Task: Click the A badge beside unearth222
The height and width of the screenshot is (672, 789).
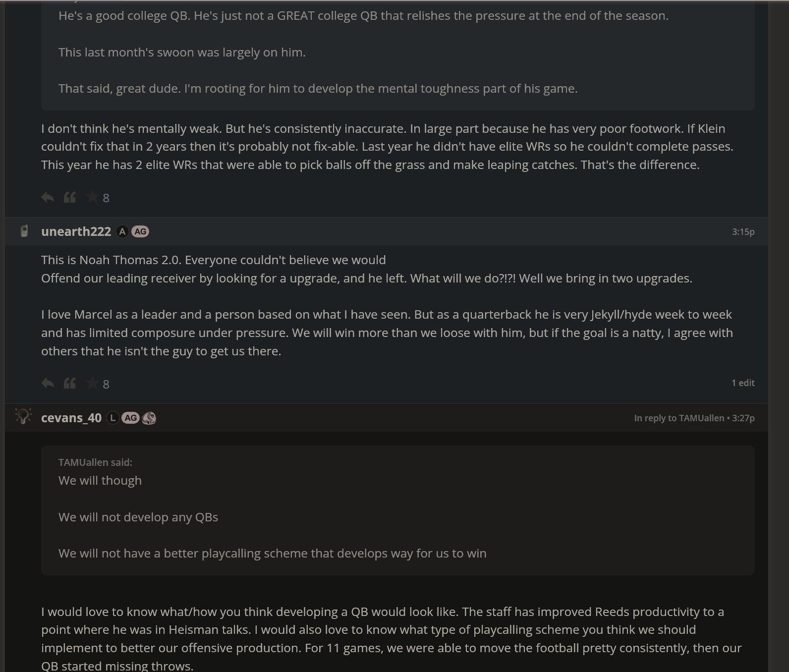Action: point(122,231)
